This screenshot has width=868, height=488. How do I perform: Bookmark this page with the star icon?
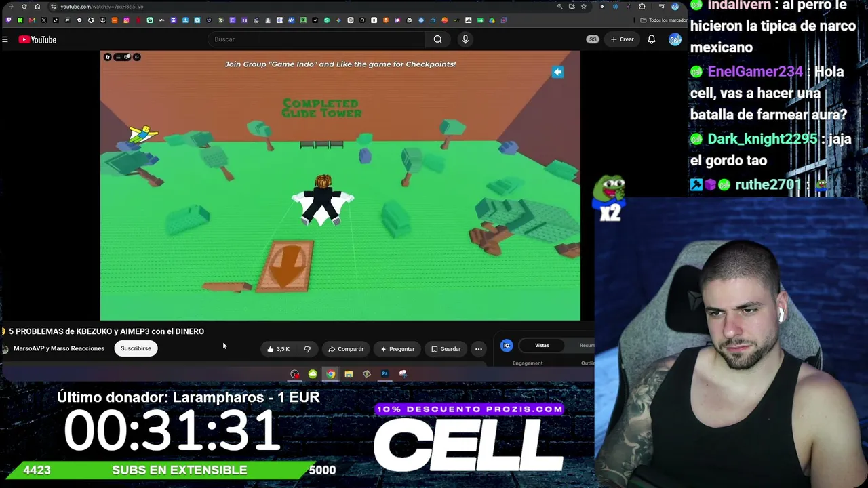(x=583, y=7)
